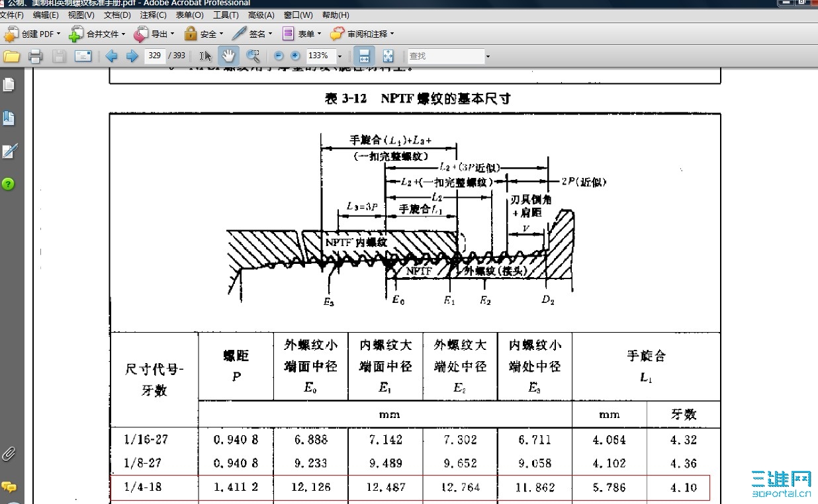Image resolution: width=818 pixels, height=504 pixels.
Task: Click the 11.862 cell value
Action: pos(535,487)
